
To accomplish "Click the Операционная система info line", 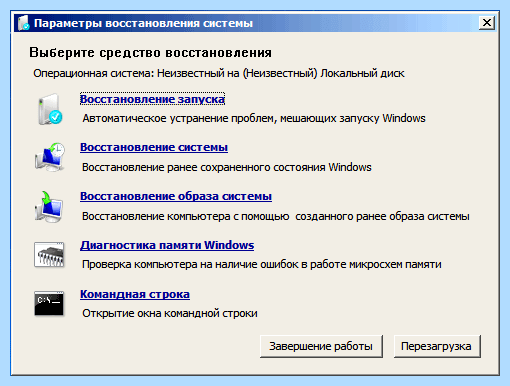I will tap(219, 73).
